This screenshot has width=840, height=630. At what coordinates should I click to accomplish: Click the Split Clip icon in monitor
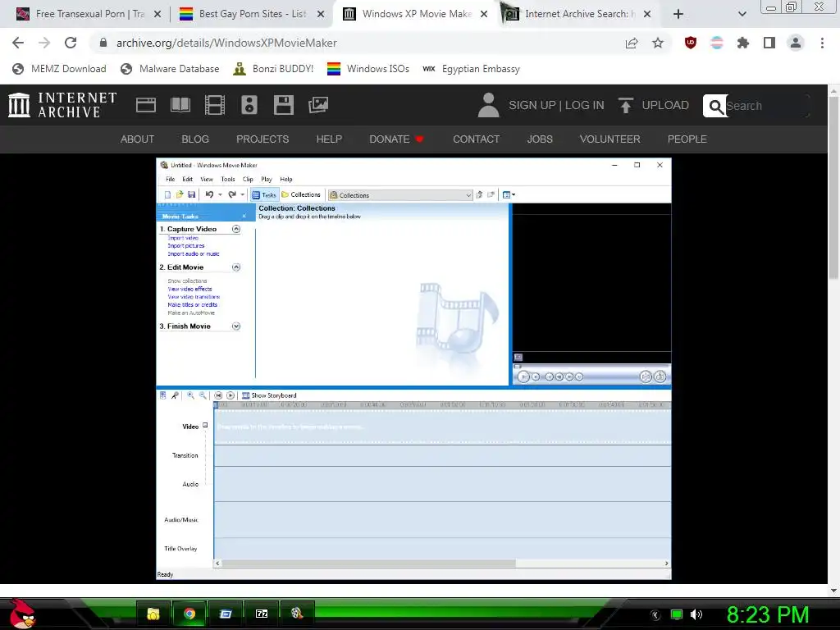pyautogui.click(x=646, y=377)
